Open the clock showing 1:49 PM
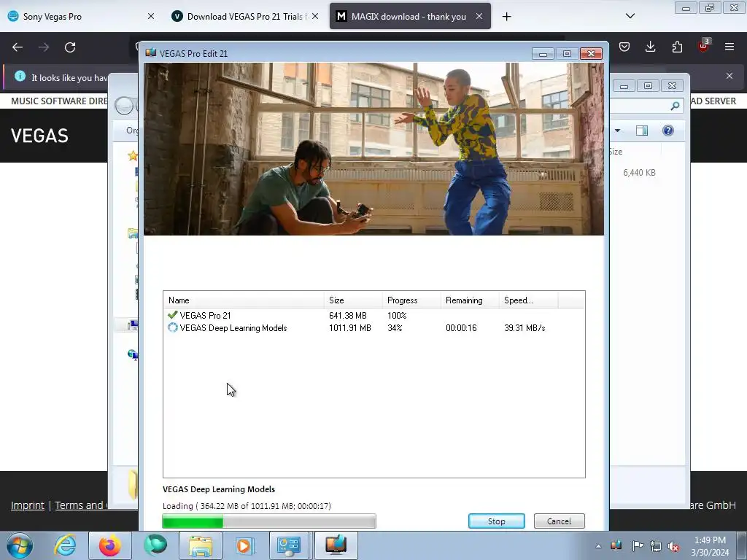This screenshot has width=747, height=560. pyautogui.click(x=710, y=545)
